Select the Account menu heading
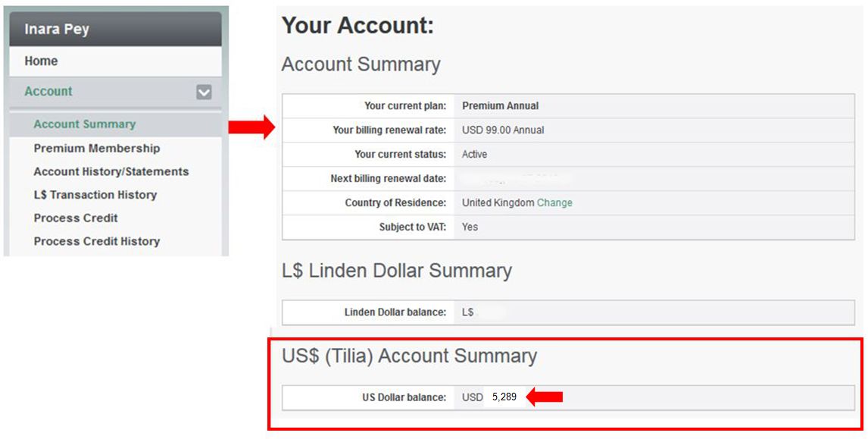The image size is (868, 439). 48,92
